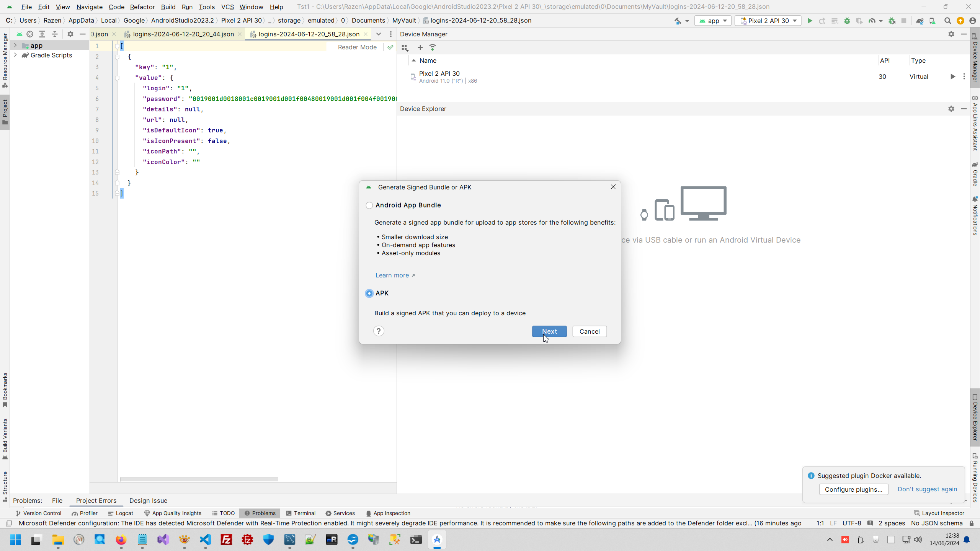Click the add device plus icon
Image resolution: width=980 pixels, height=551 pixels.
point(420,47)
